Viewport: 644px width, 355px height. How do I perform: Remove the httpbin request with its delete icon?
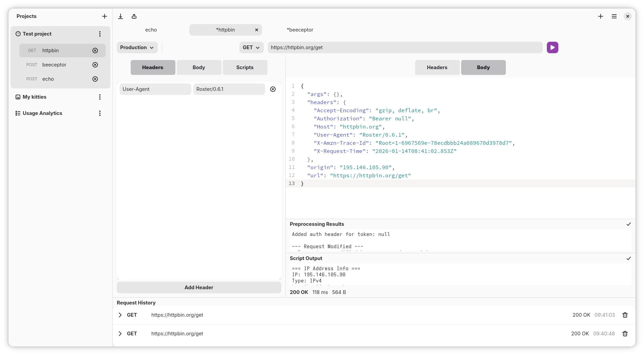click(x=95, y=50)
